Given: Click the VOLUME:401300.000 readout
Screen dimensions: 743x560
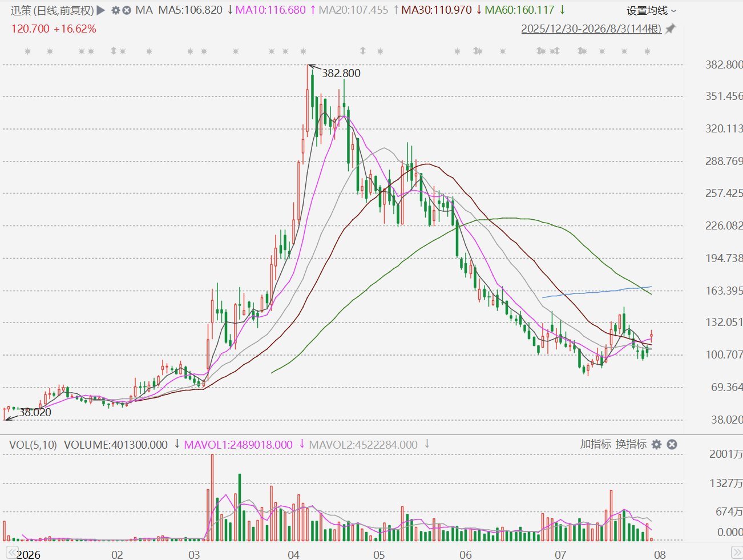Looking at the screenshot, I should (116, 445).
